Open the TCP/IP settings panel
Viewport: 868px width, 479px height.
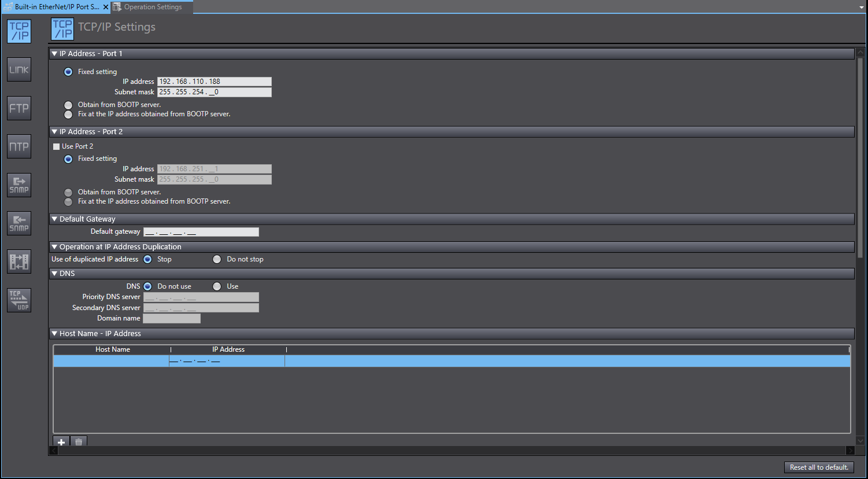[x=19, y=31]
